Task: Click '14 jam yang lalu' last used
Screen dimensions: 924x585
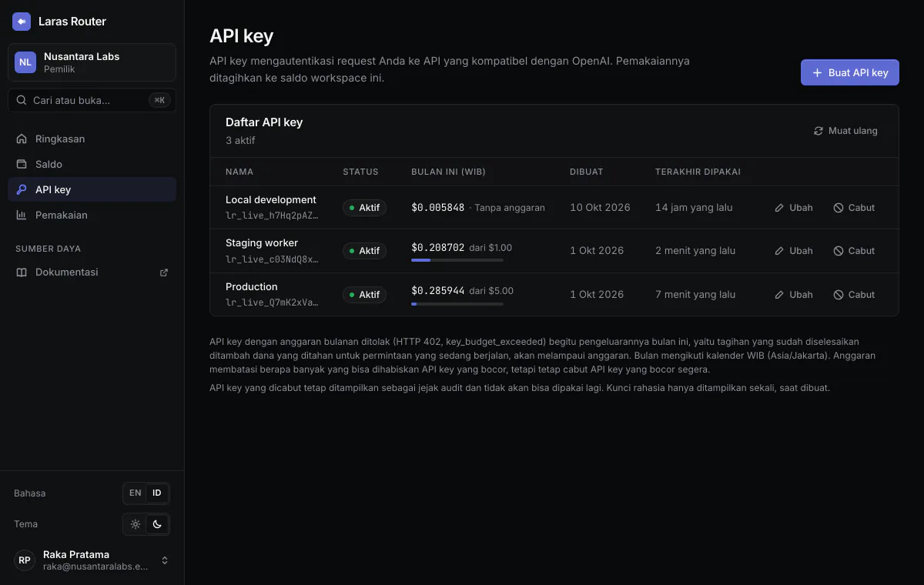Action: [x=694, y=207]
